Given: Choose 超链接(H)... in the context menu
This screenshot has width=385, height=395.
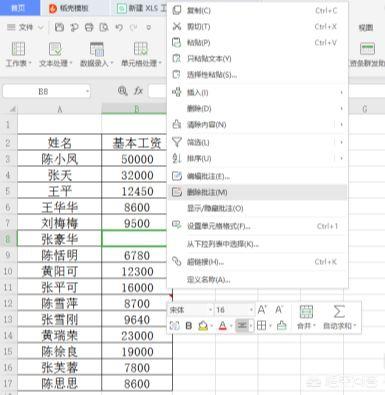Looking at the screenshot, I should pos(258,262).
